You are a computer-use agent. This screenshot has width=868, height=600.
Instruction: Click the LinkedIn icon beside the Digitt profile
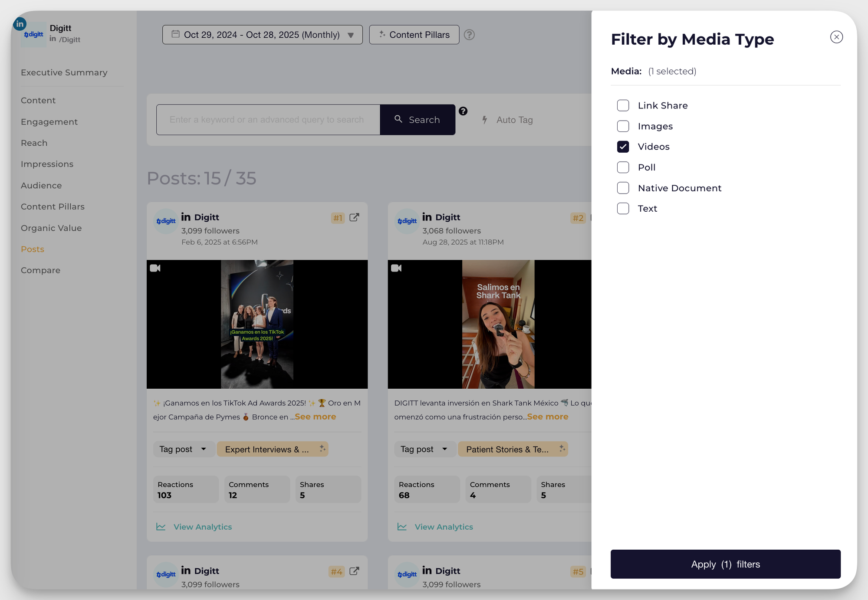(x=20, y=24)
